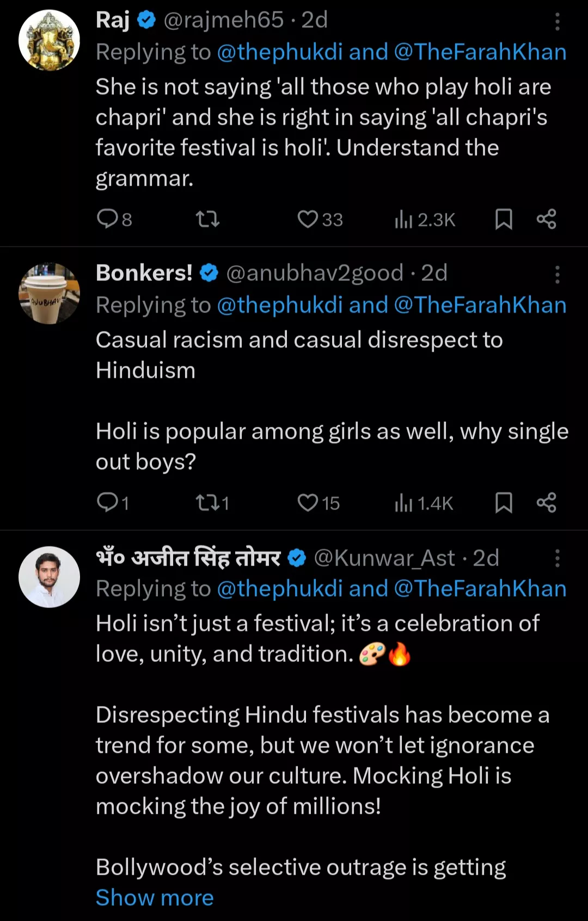
Task: Open more options for Bonkers! tweet
Action: [557, 275]
